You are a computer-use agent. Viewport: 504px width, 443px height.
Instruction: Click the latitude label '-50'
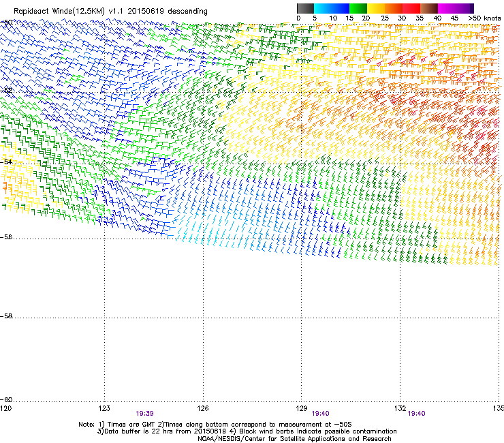7,22
